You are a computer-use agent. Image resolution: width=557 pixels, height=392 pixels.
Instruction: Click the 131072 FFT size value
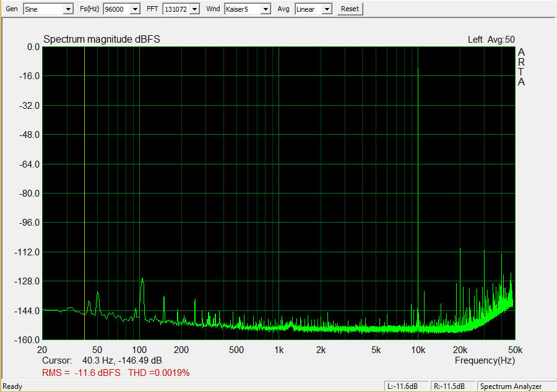[x=176, y=9]
